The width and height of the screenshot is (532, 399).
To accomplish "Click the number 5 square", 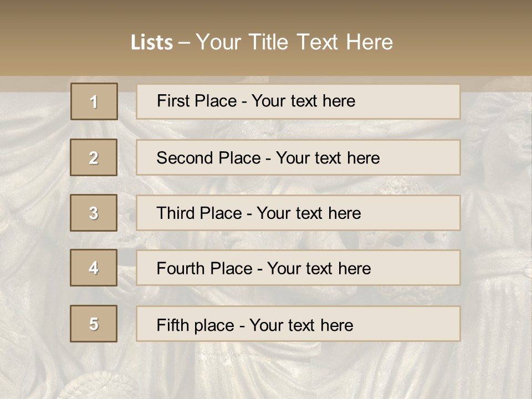I will (x=94, y=324).
